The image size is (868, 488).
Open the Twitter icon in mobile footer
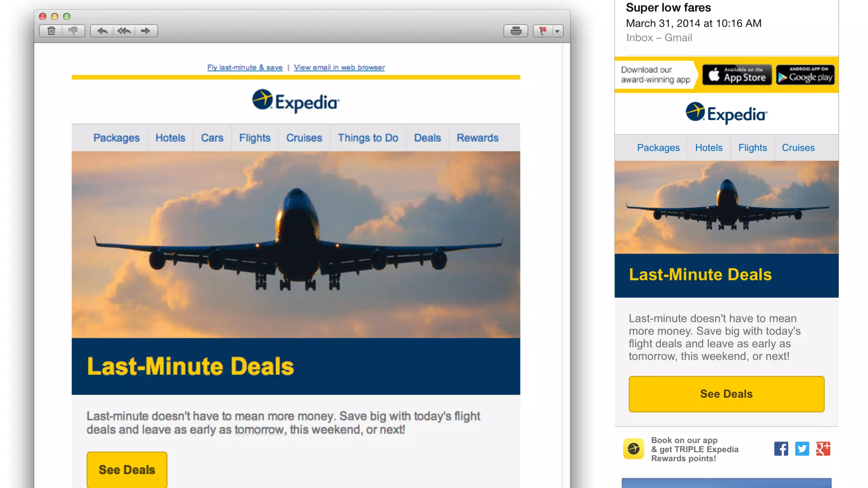[x=802, y=449]
